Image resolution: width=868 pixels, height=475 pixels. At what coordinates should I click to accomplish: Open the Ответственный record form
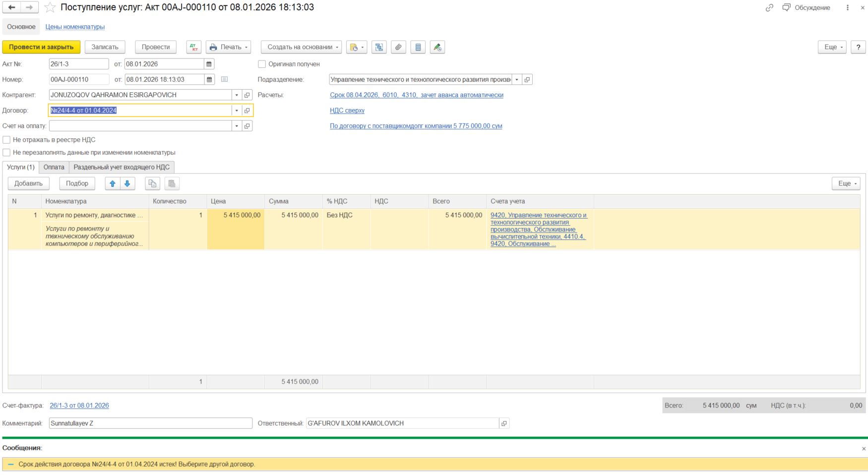click(504, 423)
